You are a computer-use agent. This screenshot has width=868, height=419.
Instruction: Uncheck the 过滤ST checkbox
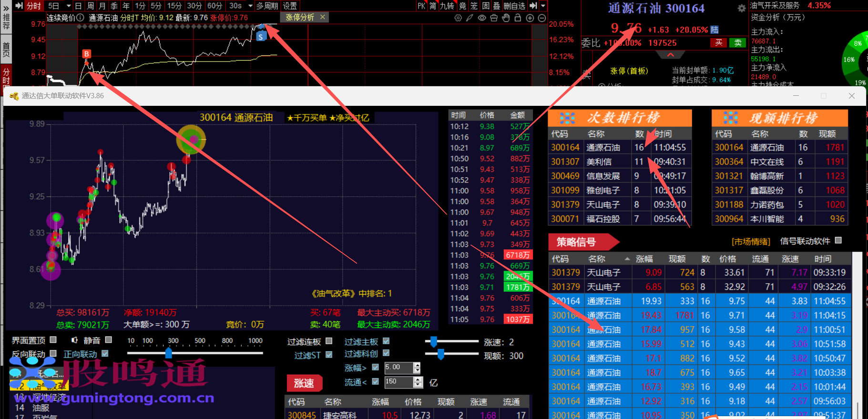[329, 355]
